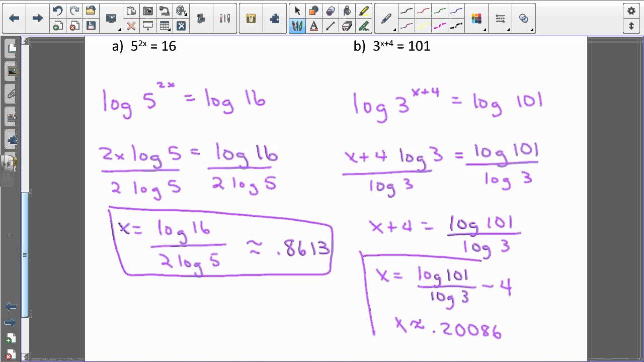Paste from clipboard
This screenshot has width=644, height=362.
[x=131, y=11]
